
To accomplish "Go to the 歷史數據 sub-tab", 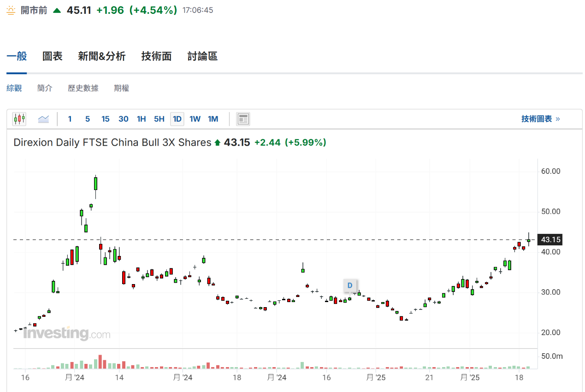I will click(x=83, y=88).
